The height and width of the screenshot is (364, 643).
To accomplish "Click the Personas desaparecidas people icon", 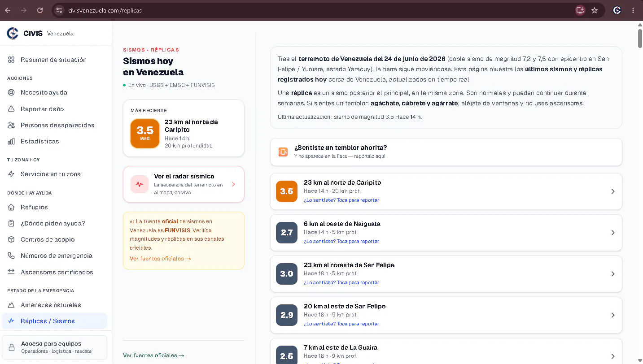I will point(11,125).
